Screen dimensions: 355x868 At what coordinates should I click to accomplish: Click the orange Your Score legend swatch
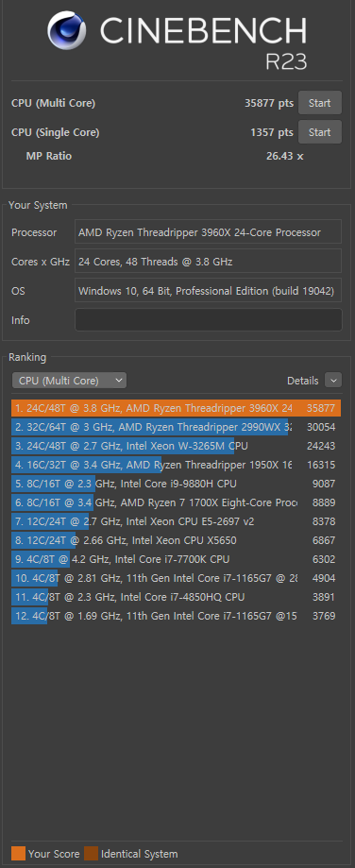coord(18,854)
